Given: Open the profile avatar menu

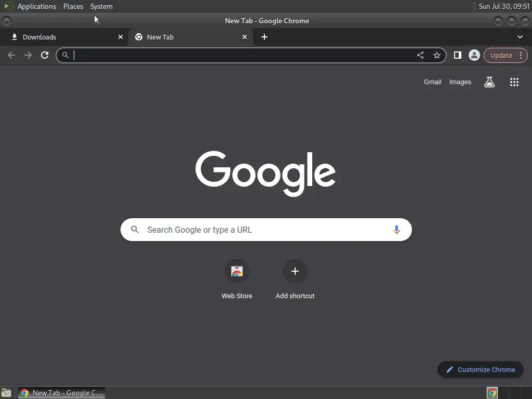Looking at the screenshot, I should (x=474, y=55).
